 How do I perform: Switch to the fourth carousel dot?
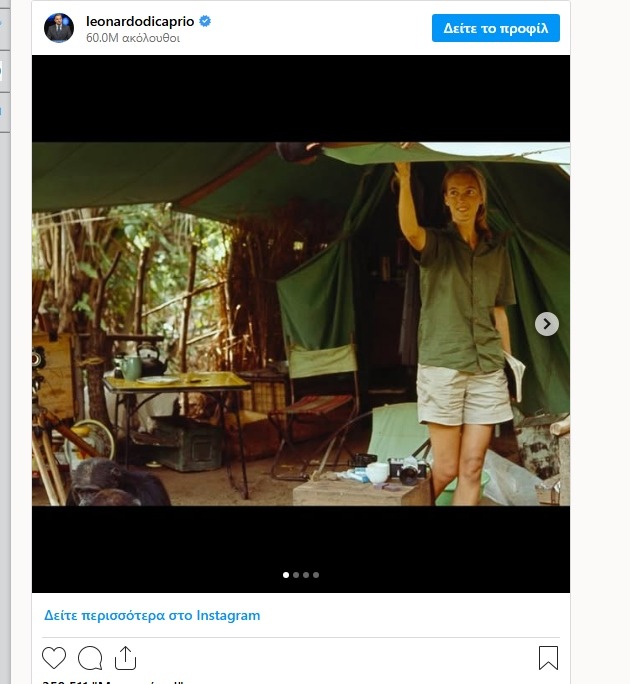tap(316, 575)
